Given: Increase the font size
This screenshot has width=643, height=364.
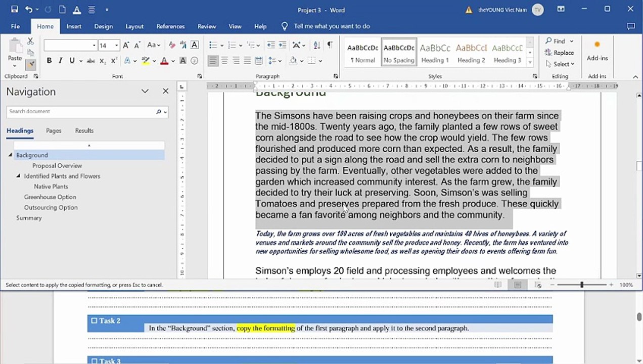Looking at the screenshot, I should 126,45.
